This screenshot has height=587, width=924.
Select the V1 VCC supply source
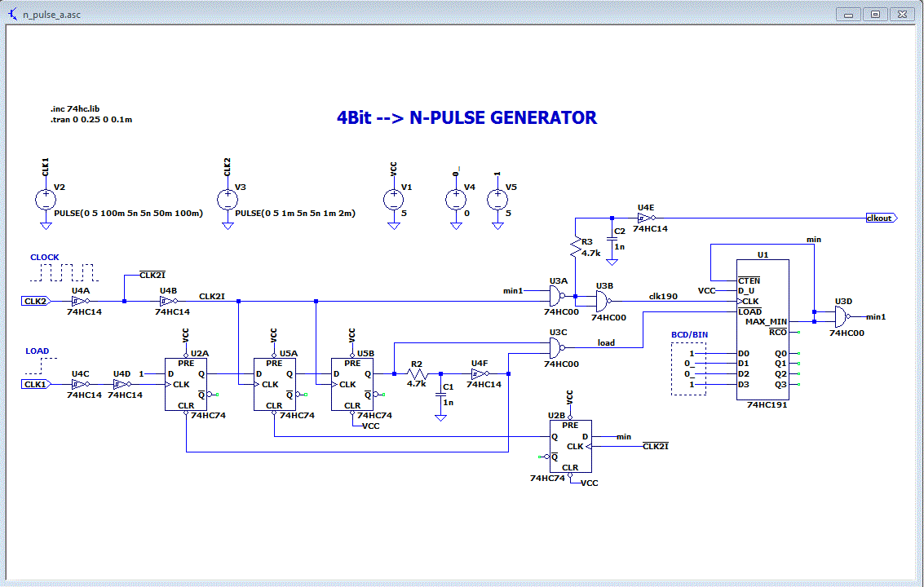click(394, 200)
